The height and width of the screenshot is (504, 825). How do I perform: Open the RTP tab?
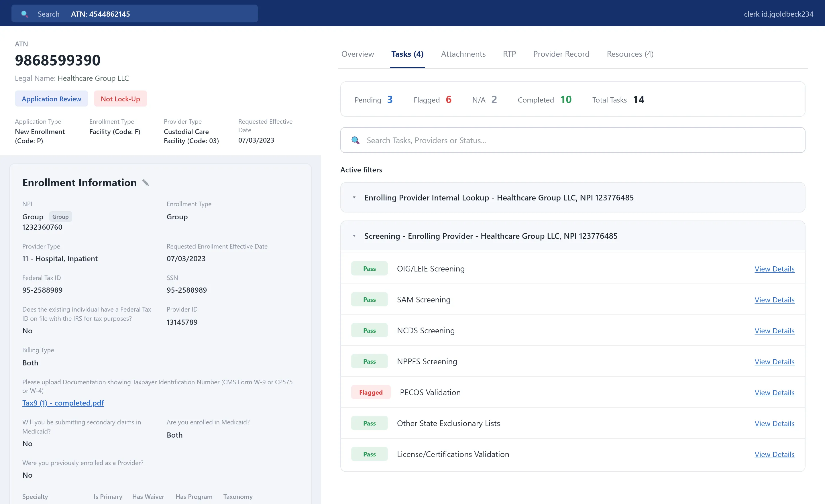click(x=509, y=54)
